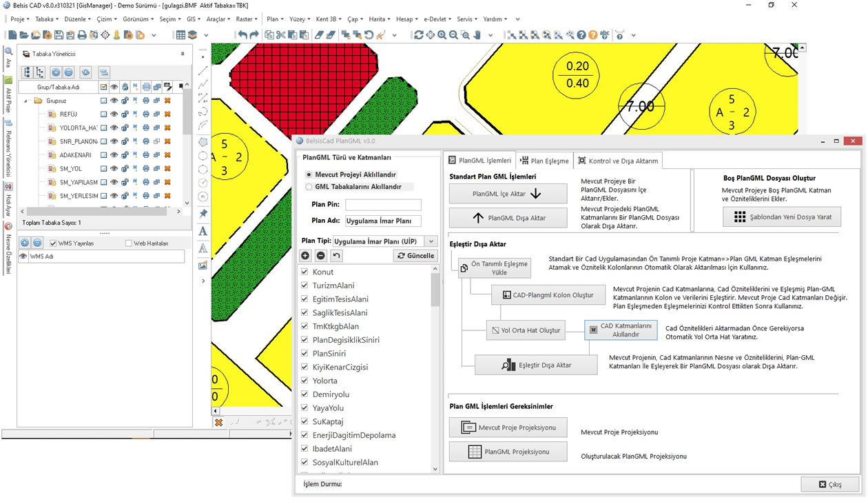Viewport: 868px width, 502px height.
Task: Click Şablondan Yeni Dosya Yarat button
Action: [782, 217]
